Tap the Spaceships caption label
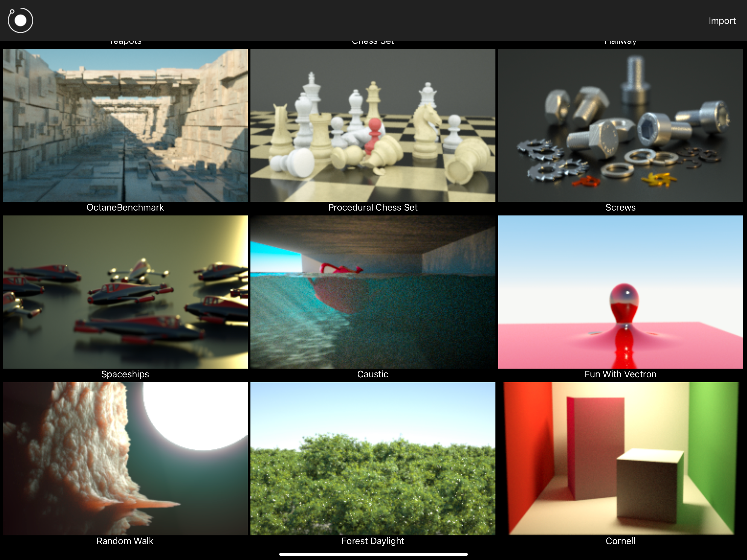The width and height of the screenshot is (747, 560). click(125, 374)
